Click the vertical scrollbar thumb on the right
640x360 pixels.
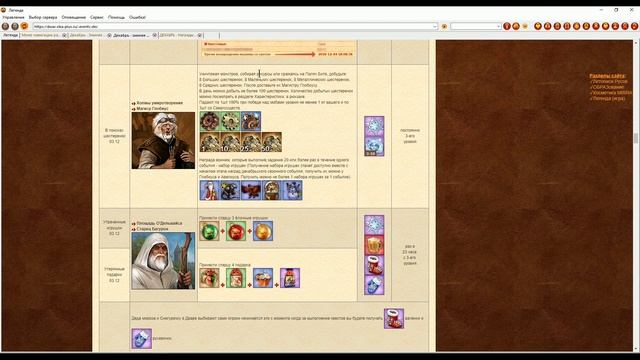(x=636, y=138)
